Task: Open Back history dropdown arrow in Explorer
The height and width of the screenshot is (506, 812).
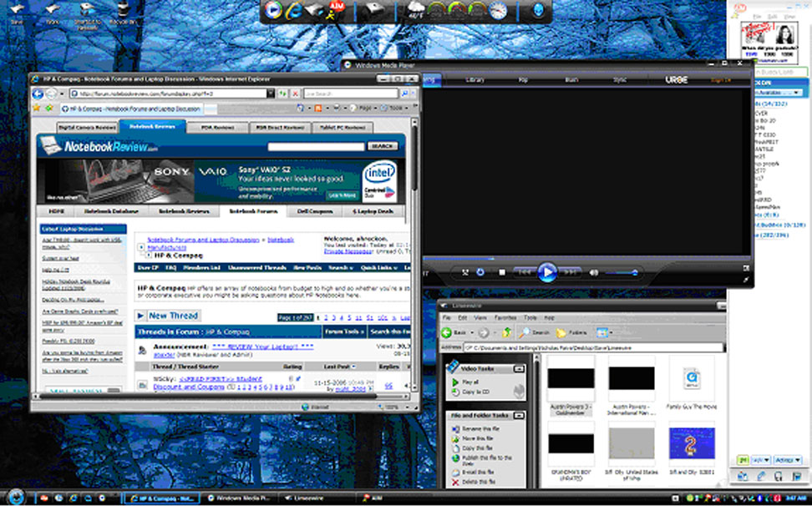Action: [472, 332]
